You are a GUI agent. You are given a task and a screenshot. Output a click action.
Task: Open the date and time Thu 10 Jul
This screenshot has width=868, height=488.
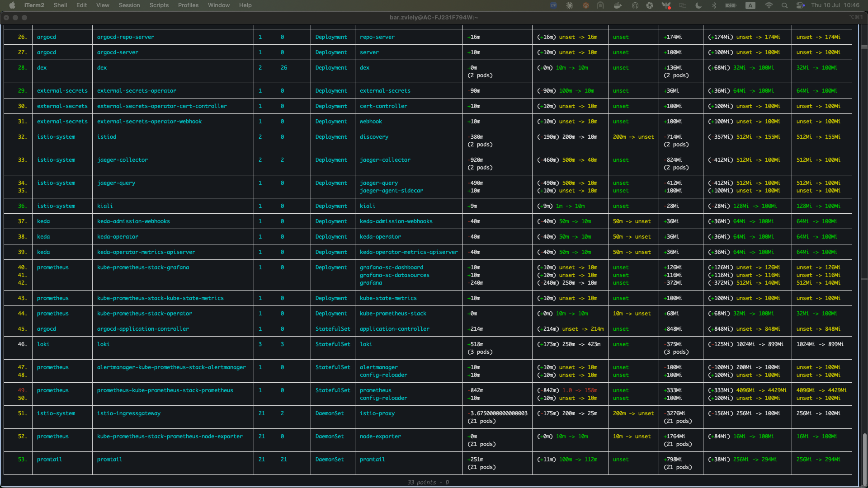835,5
